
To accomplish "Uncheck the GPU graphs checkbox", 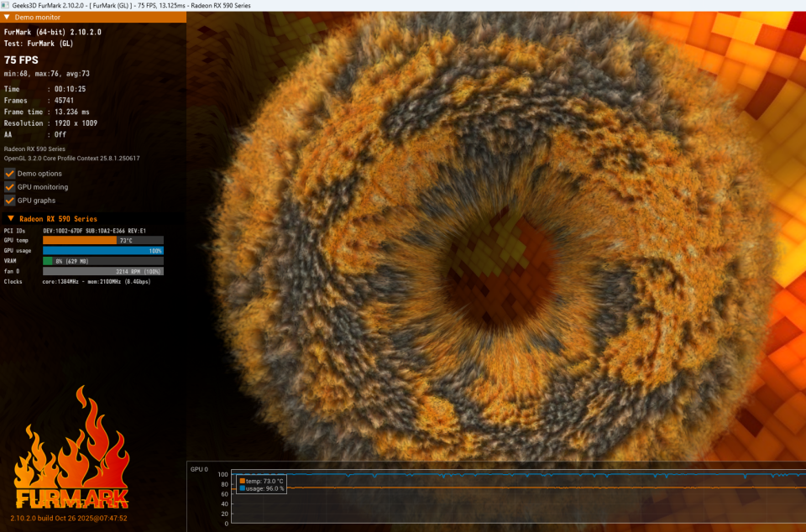I will coord(10,201).
